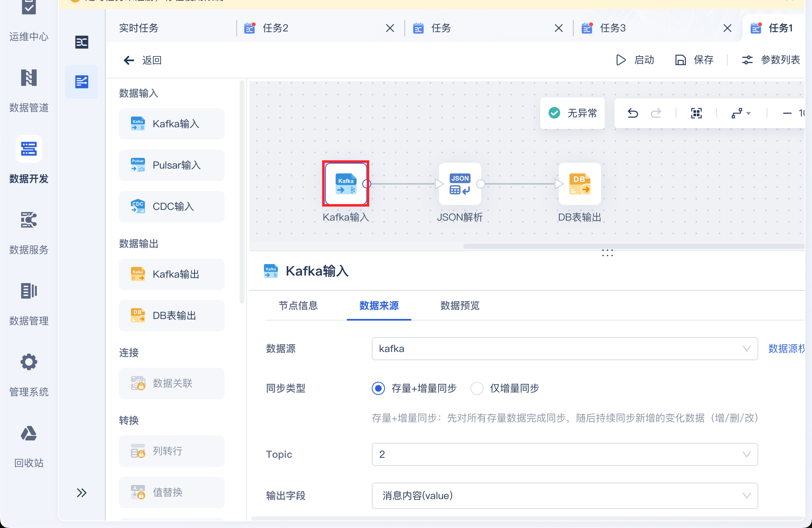The width and height of the screenshot is (812, 528).
Task: Expand the sidebar with double-chevron icon
Action: click(81, 492)
